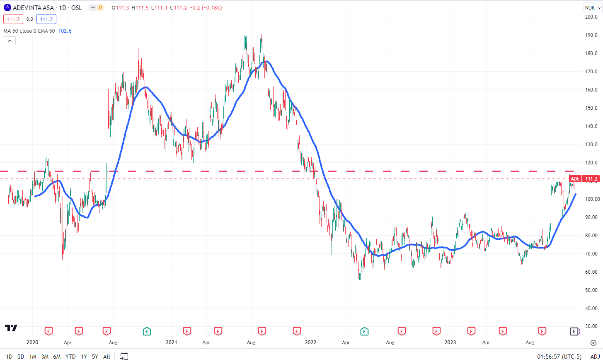Open chart settings gear on time axis
Screen dimensions: 603x364
593,343
